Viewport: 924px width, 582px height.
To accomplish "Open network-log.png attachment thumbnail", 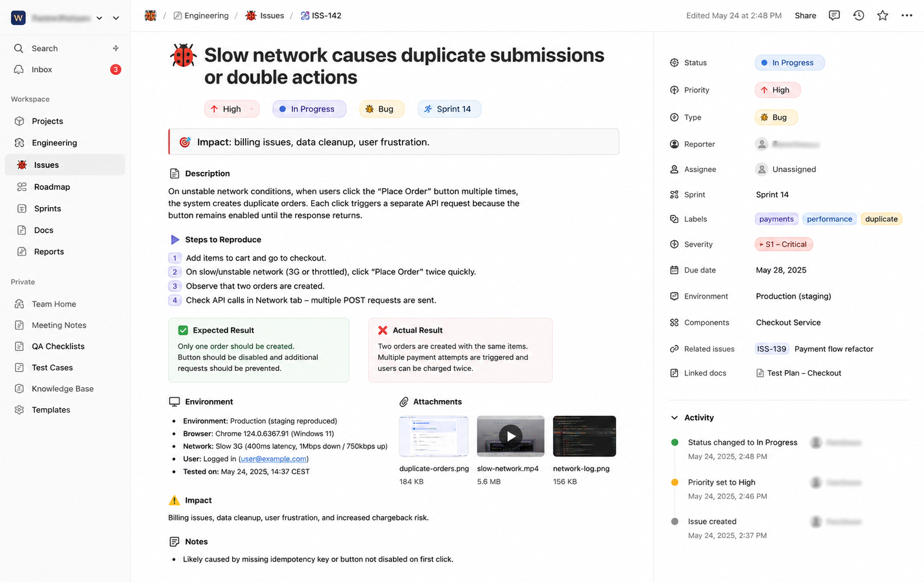I will 584,436.
